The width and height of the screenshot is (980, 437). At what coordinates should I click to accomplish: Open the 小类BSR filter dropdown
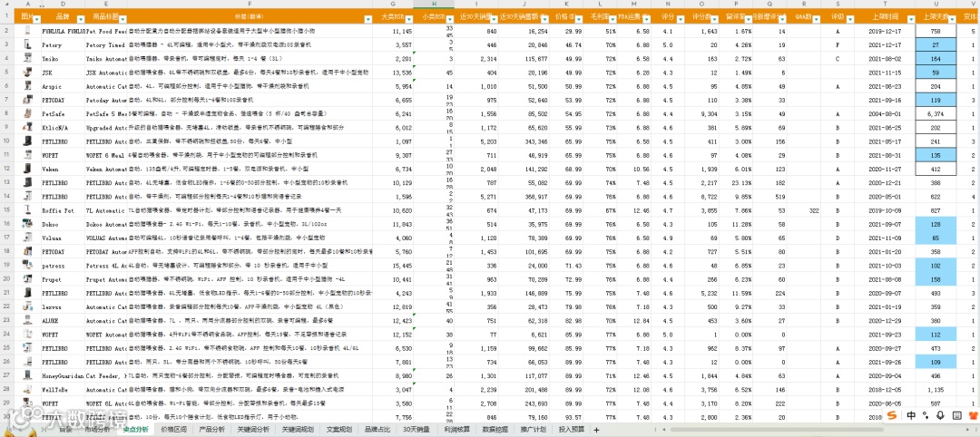click(x=449, y=19)
